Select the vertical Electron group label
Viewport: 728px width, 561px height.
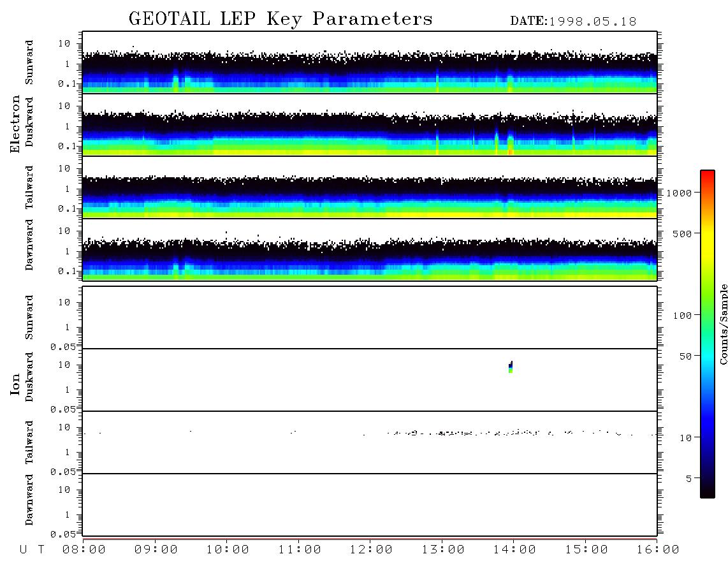(15, 124)
